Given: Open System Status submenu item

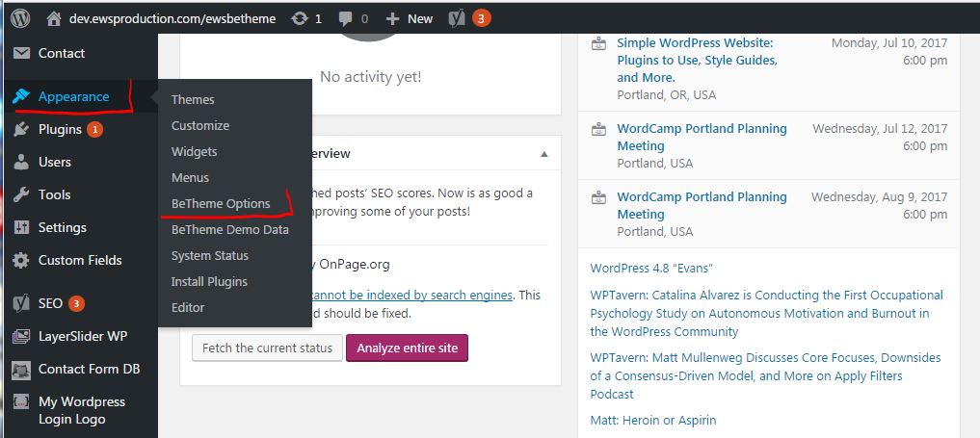Looking at the screenshot, I should click(x=209, y=256).
